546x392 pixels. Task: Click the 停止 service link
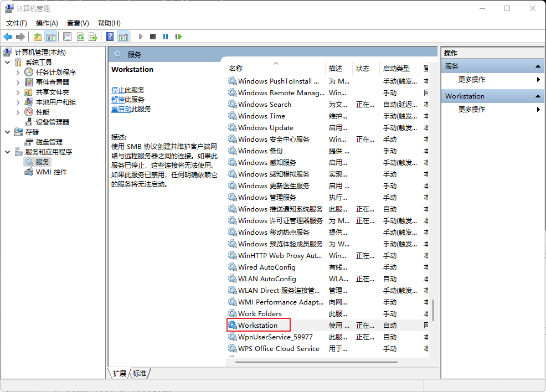point(118,90)
